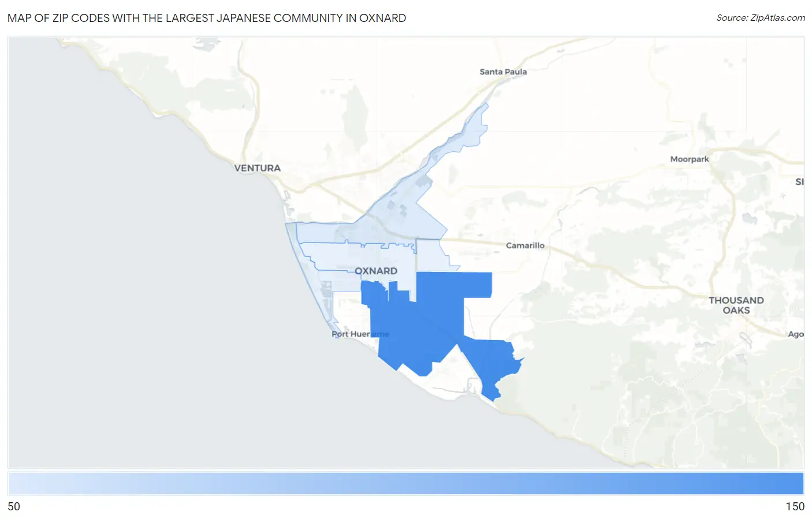Image resolution: width=812 pixels, height=519 pixels.
Task: Click the color gradient legend bar
Action: coord(405,484)
